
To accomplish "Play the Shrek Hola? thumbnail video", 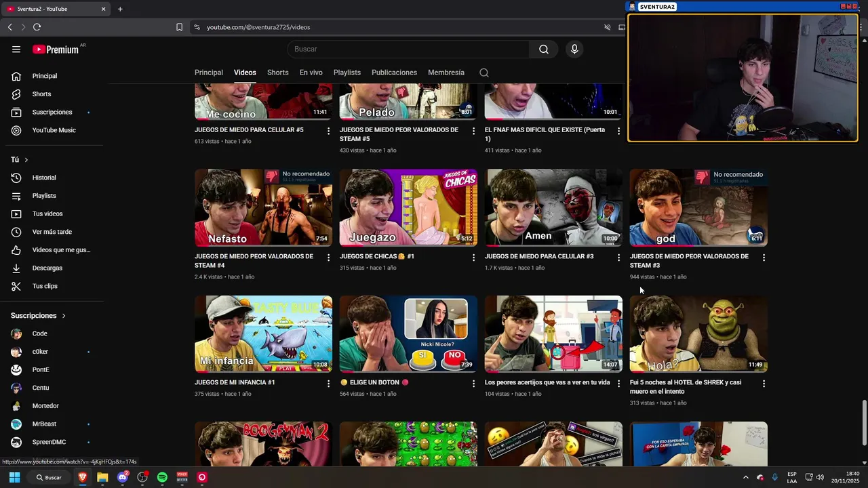I will (698, 333).
